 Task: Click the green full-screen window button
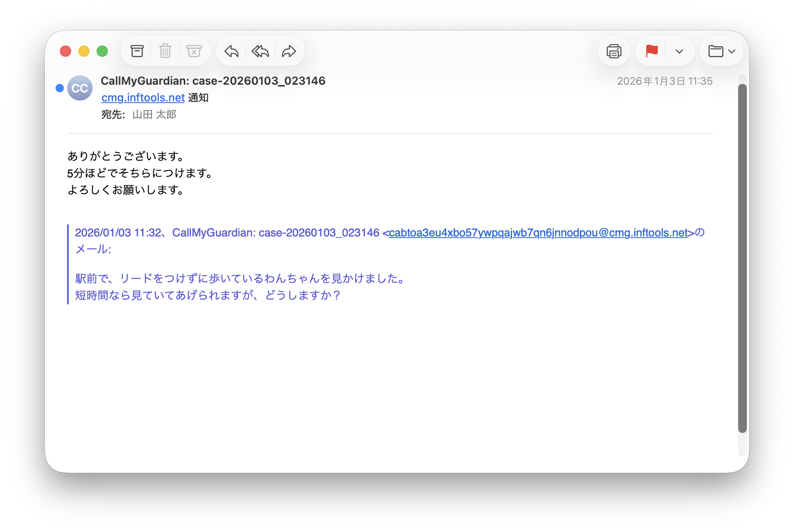pyautogui.click(x=102, y=51)
